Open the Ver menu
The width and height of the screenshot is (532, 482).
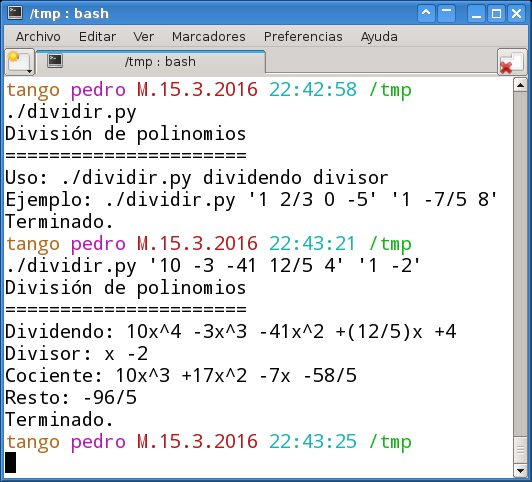144,37
